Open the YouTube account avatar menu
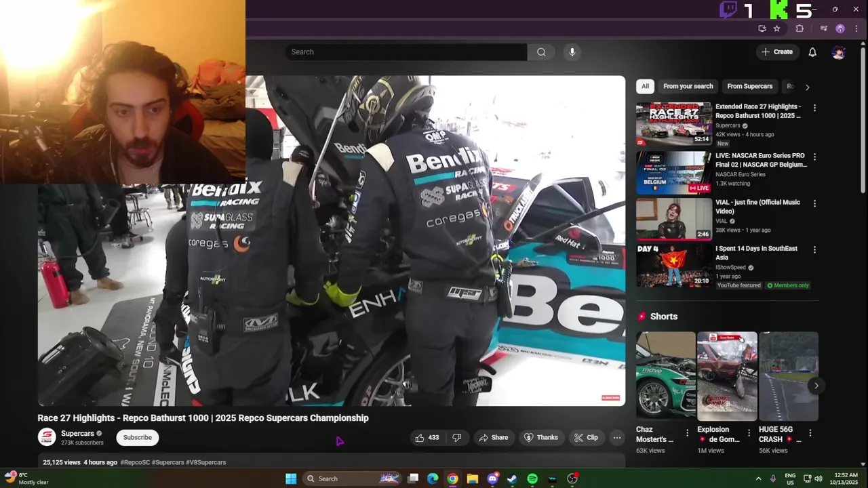This screenshot has width=868, height=488. point(839,52)
